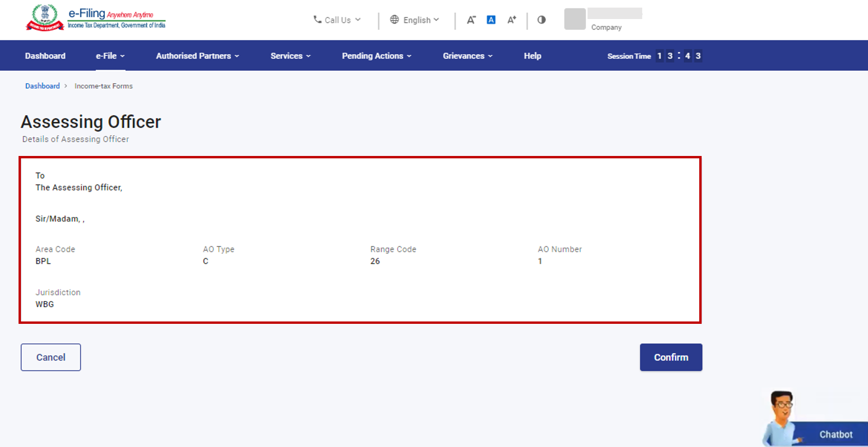The height and width of the screenshot is (447, 868).
Task: Click the globe language icon
Action: (395, 19)
